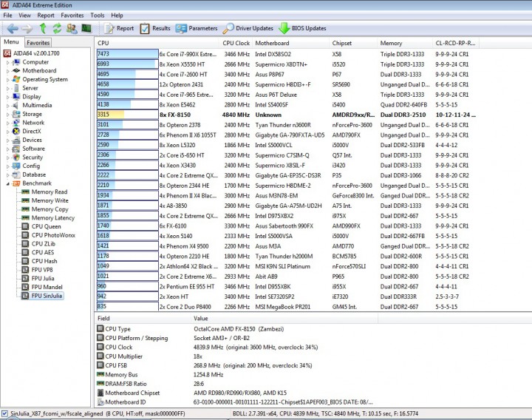
Task: Select the Database tree item
Action: [x=34, y=175]
